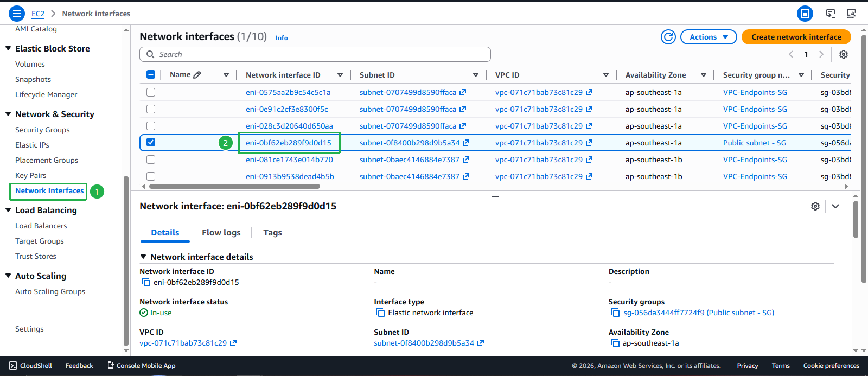Copy Availability Zone ap-southeast-1a in details
The height and width of the screenshot is (376, 868).
(x=615, y=343)
